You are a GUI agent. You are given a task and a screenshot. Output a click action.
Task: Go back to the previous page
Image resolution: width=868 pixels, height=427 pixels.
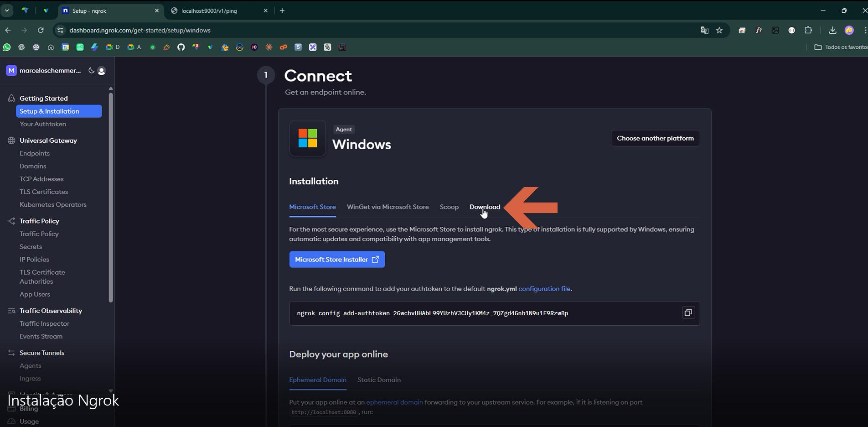pyautogui.click(x=8, y=30)
